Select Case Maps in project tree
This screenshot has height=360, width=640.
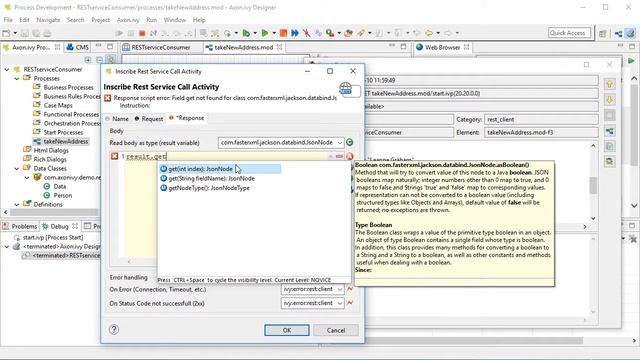click(x=58, y=105)
